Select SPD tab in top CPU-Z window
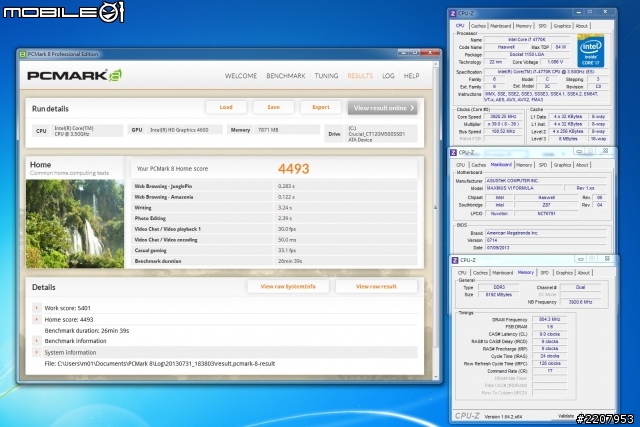640x427 pixels. pos(542,26)
